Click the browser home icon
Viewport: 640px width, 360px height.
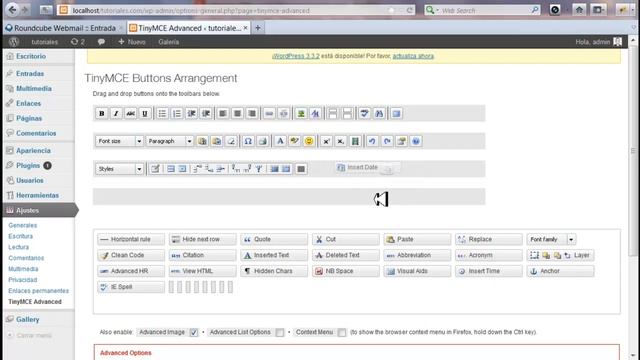click(x=579, y=10)
